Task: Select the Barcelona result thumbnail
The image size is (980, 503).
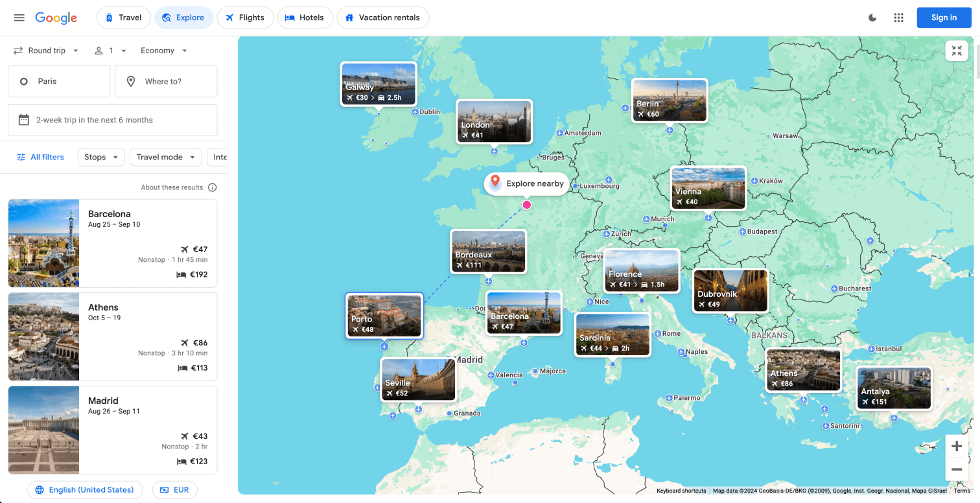Action: coord(43,243)
